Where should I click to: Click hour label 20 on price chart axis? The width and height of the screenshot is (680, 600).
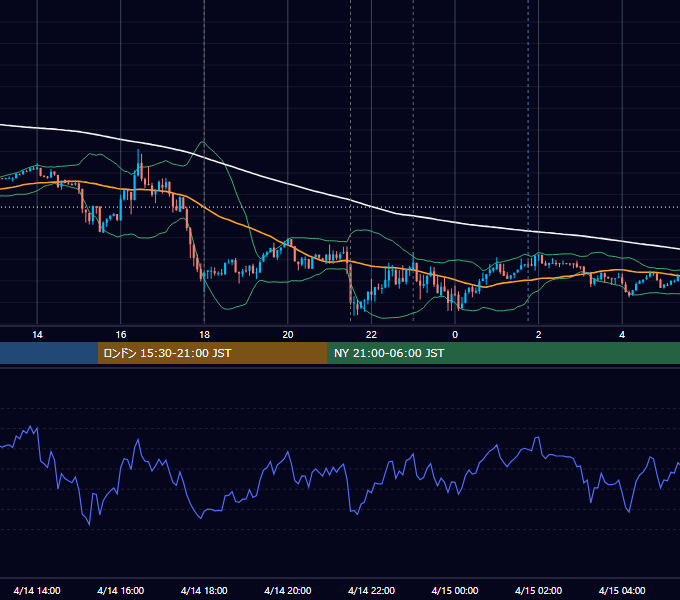pos(288,335)
